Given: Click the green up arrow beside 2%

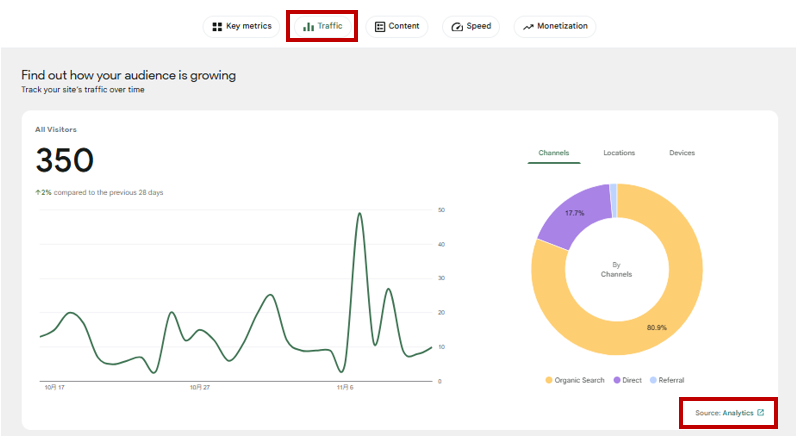Looking at the screenshot, I should pos(38,192).
